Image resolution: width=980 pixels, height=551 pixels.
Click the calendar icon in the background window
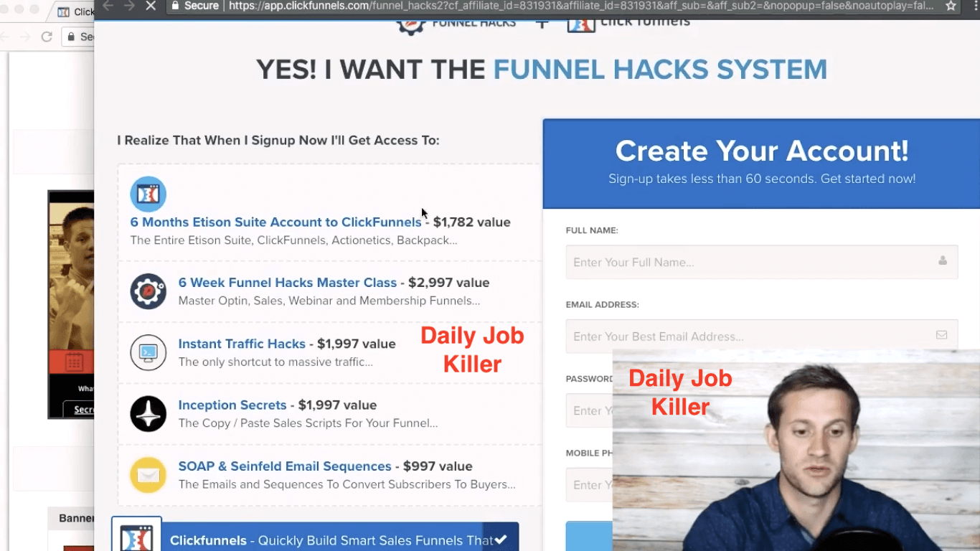(x=74, y=362)
